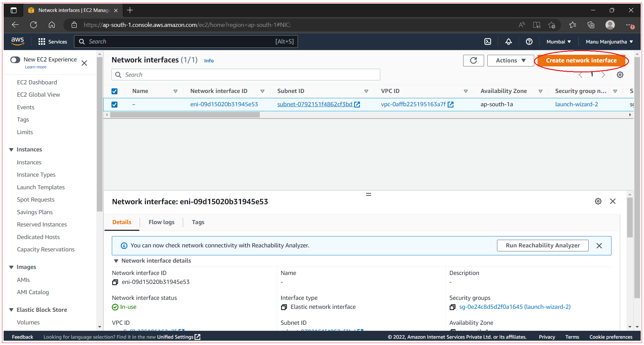This screenshot has height=345, width=644.
Task: Open the browser profile avatar
Action: tap(610, 25)
